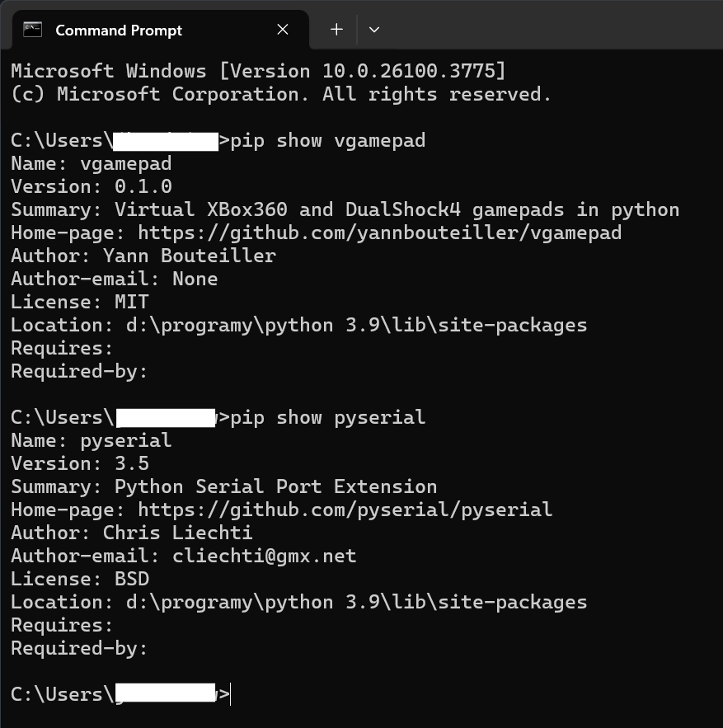Click the cliechti@gmx.net email address
This screenshot has height=728, width=723.
264,556
